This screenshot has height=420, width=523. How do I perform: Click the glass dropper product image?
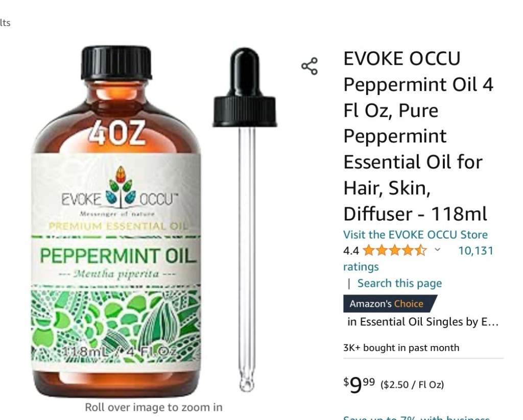(245, 219)
